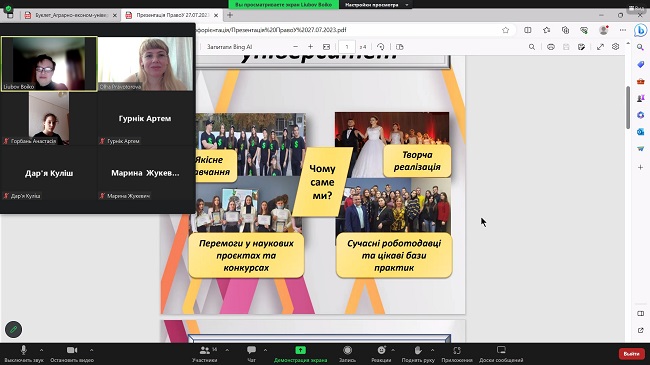Click the PDF page number field

[x=347, y=47]
